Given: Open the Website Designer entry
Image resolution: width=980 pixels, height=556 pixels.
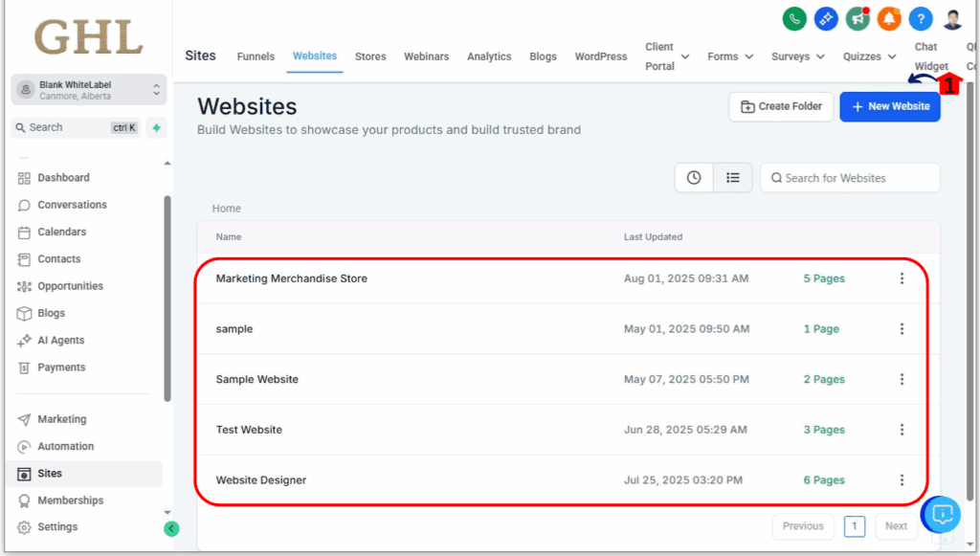Looking at the screenshot, I should pyautogui.click(x=260, y=479).
